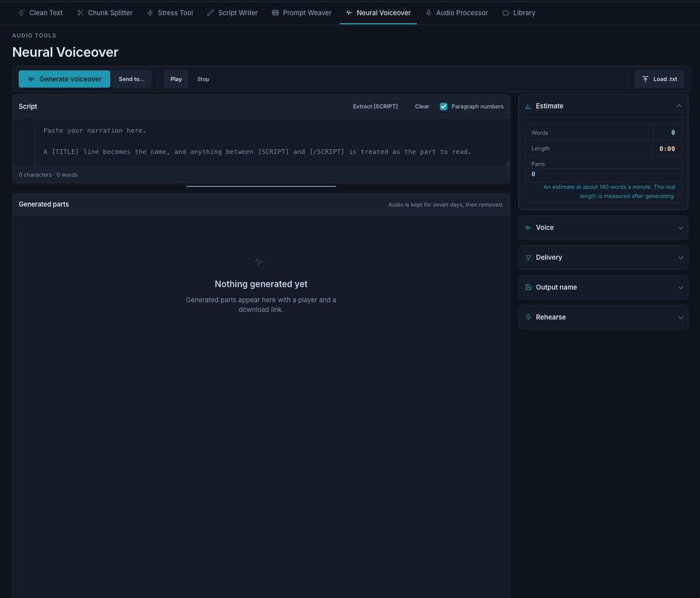Click the Script Writer pencil icon

coord(211,13)
